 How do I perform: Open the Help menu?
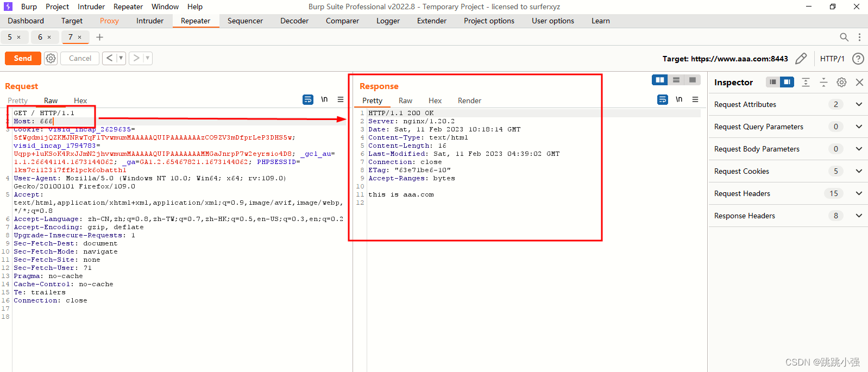[195, 7]
